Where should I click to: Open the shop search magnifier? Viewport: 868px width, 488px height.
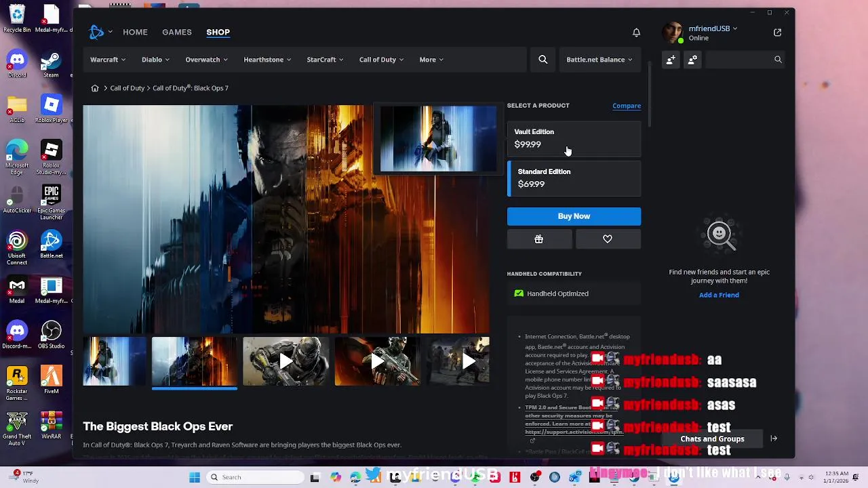tap(542, 60)
